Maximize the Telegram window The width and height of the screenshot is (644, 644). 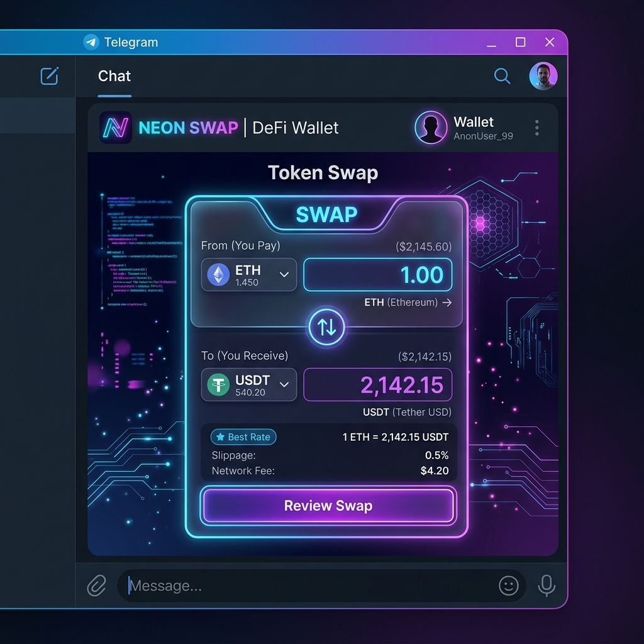pyautogui.click(x=520, y=42)
